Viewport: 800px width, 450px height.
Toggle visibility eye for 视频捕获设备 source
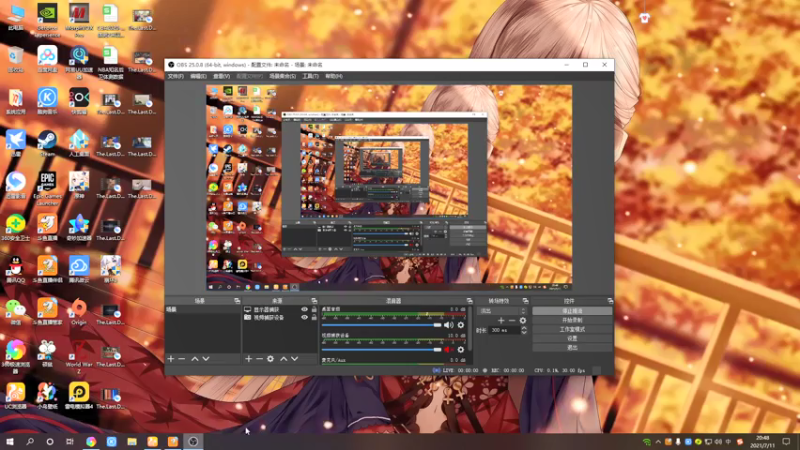tap(304, 317)
